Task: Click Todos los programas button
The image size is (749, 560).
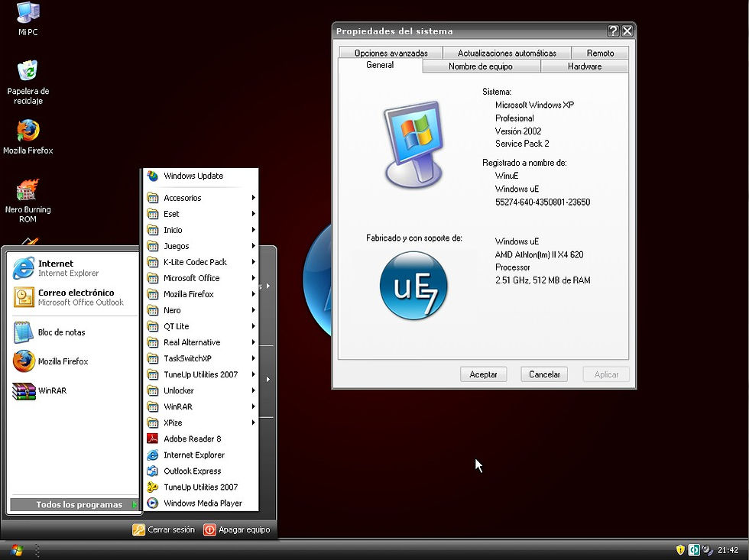Action: pyautogui.click(x=75, y=505)
